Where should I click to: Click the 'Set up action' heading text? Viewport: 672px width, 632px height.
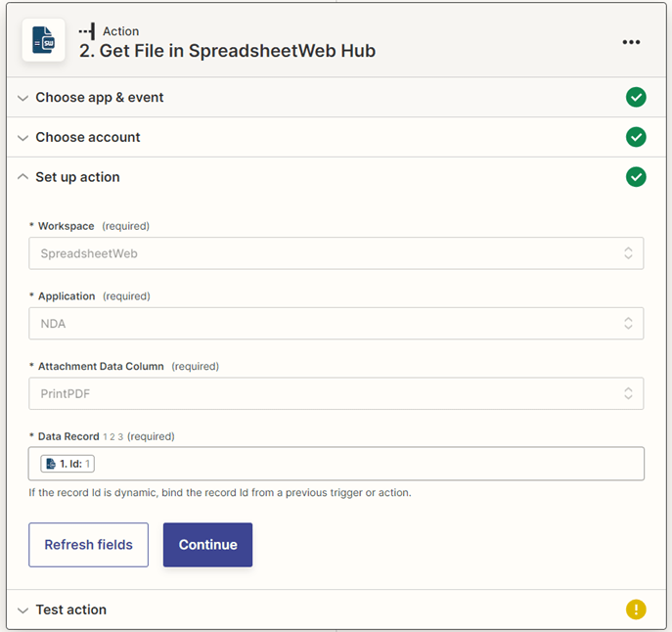point(77,177)
